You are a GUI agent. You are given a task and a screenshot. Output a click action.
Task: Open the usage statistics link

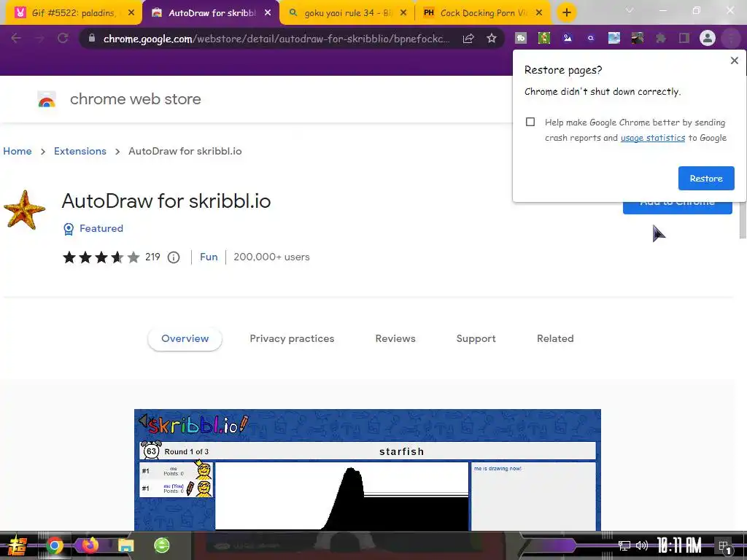coord(653,138)
